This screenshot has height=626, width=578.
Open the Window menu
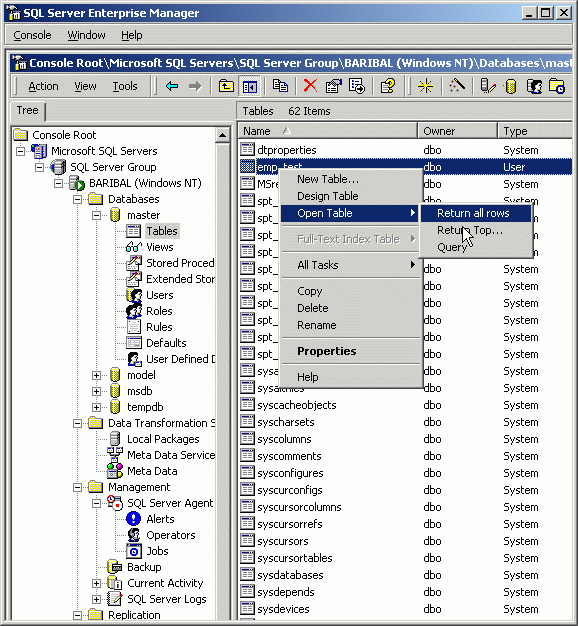pyautogui.click(x=86, y=35)
